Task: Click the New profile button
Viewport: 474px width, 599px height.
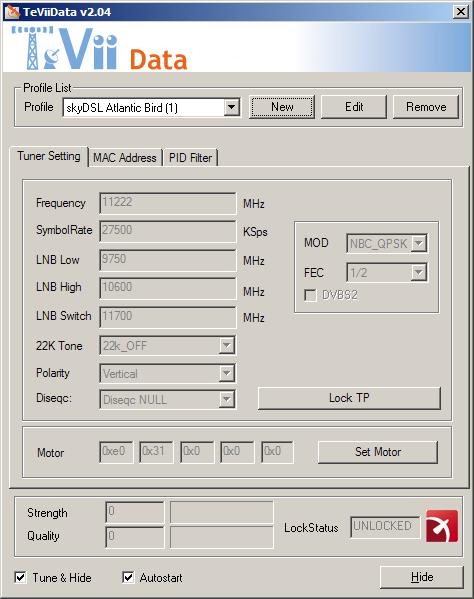Action: click(x=282, y=107)
